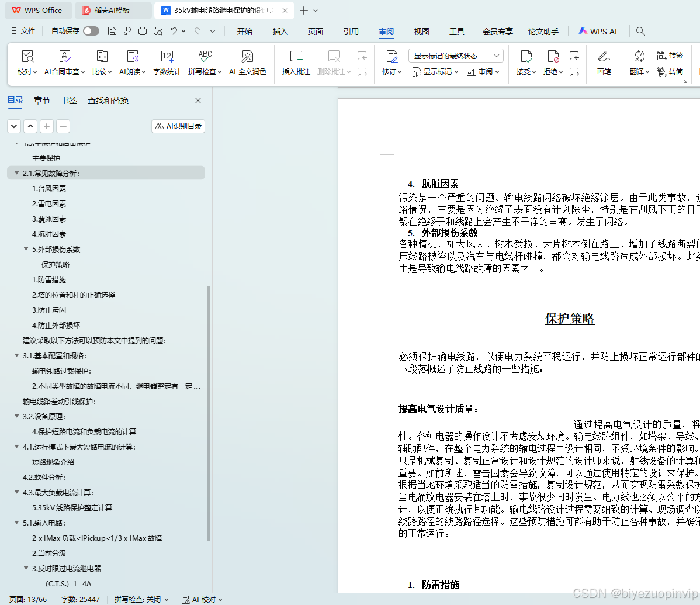Collapse the 4.3.最大负载电流计算 node
The height and width of the screenshot is (605, 700).
[x=16, y=492]
